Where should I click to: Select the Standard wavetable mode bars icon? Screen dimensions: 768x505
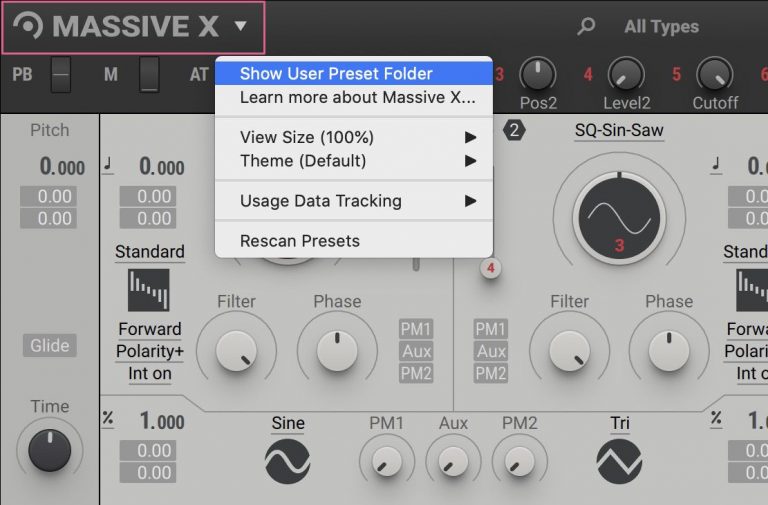pyautogui.click(x=149, y=290)
